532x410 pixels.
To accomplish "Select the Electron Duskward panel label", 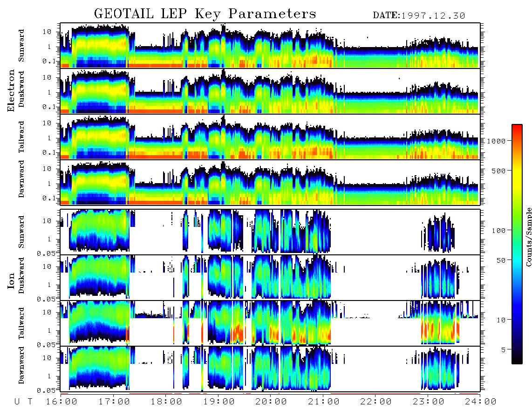I will pos(21,89).
